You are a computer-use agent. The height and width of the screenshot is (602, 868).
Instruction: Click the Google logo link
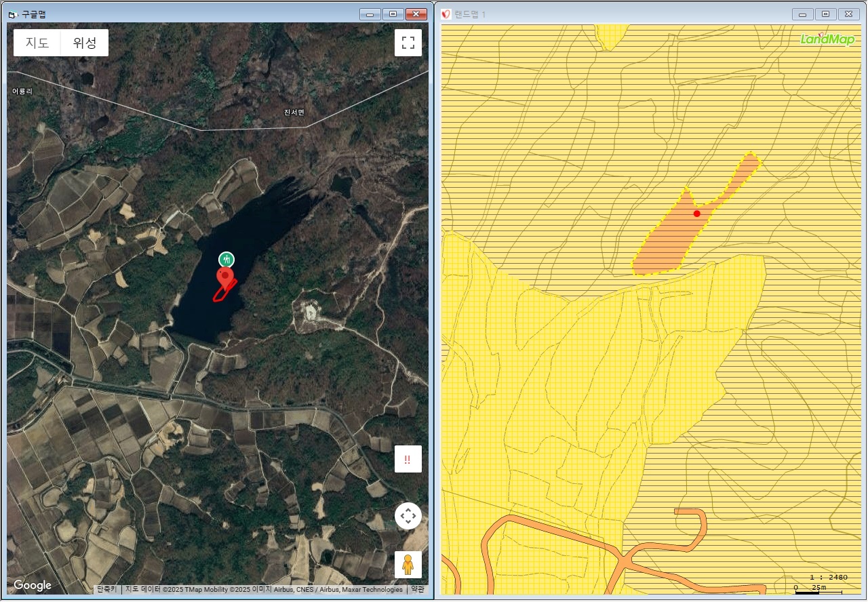[x=32, y=586]
